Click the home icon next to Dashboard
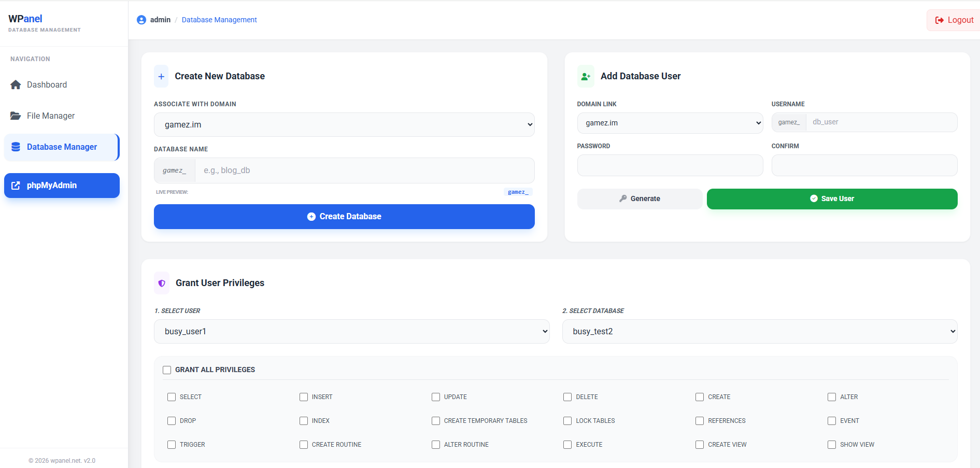 pos(15,84)
